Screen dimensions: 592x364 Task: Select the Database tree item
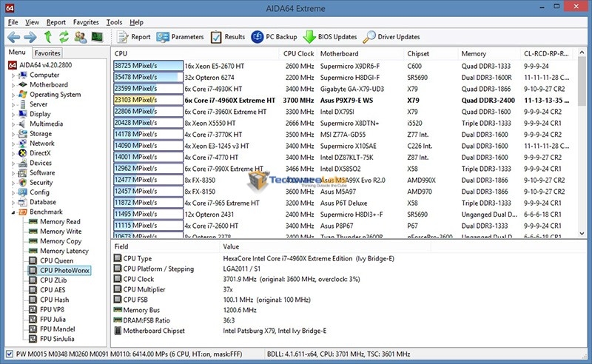point(43,202)
